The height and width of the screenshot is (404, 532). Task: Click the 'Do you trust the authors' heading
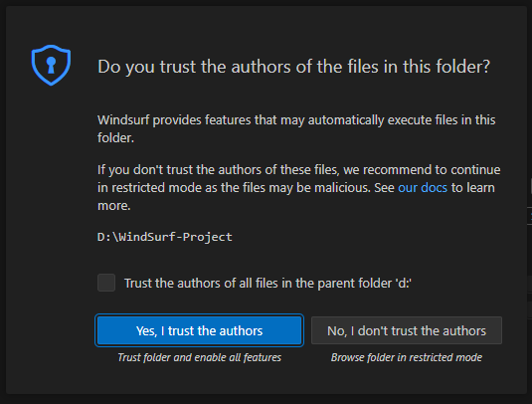click(x=293, y=67)
